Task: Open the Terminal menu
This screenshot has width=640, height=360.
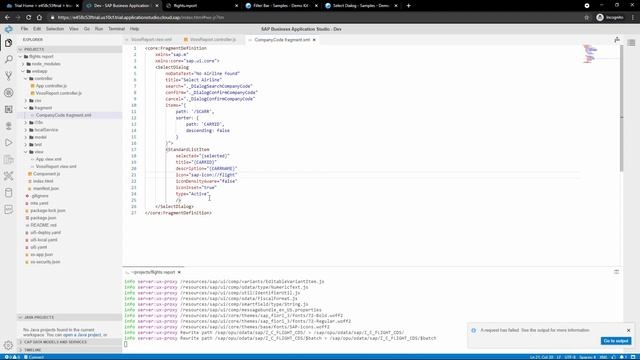Action: 116,29
